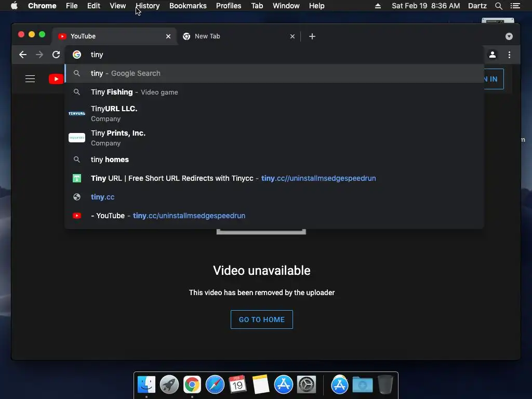Click the Google G icon in address bar
The height and width of the screenshot is (399, 532).
tap(77, 54)
